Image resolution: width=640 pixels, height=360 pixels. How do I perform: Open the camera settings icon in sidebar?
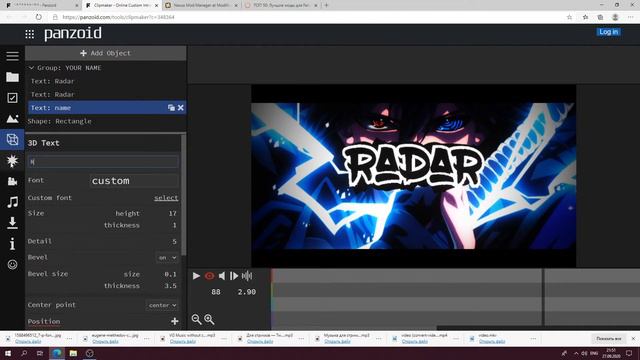click(12, 182)
